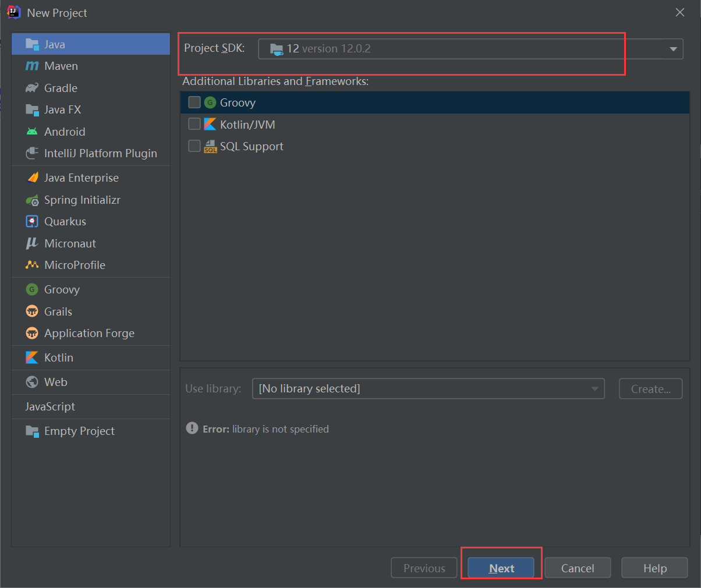Click the '12 version 12.0.2' SDK combo box
The image size is (701, 588).
pyautogui.click(x=470, y=49)
